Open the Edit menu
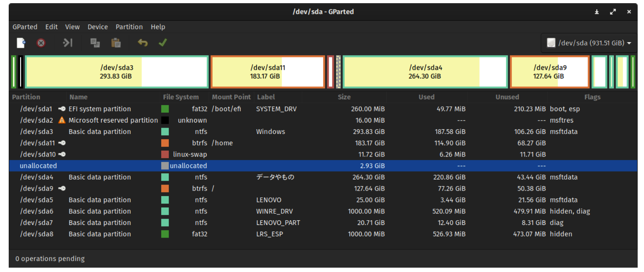Screen dimensions: 644x272 point(51,27)
